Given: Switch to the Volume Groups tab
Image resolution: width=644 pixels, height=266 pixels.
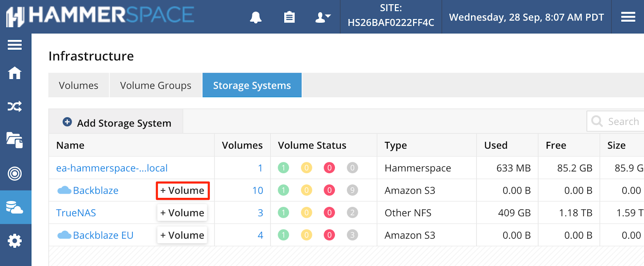Looking at the screenshot, I should click(156, 85).
